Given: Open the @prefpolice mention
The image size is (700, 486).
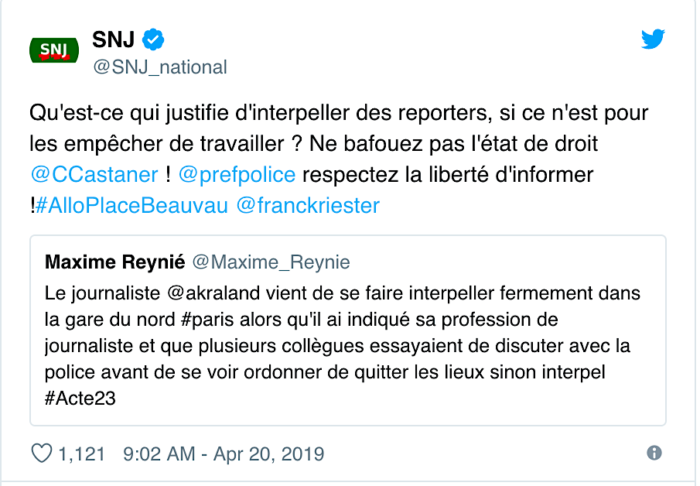Looking at the screenshot, I should pos(237,174).
